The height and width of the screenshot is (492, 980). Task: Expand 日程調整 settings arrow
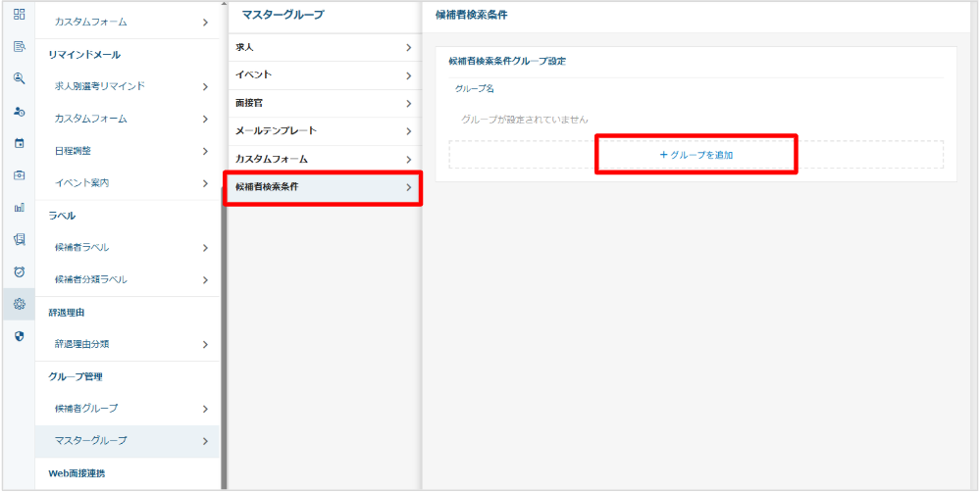[x=205, y=151]
